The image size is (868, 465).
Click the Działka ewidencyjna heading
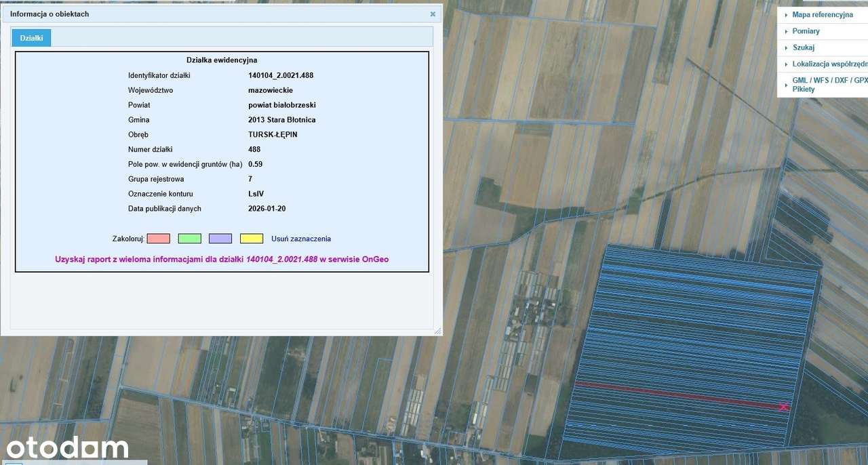[222, 60]
